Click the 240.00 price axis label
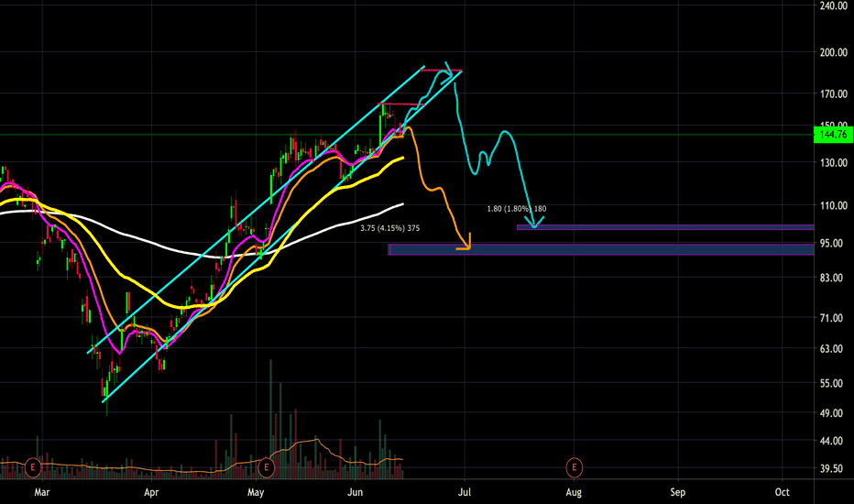854x504 pixels. (833, 5)
